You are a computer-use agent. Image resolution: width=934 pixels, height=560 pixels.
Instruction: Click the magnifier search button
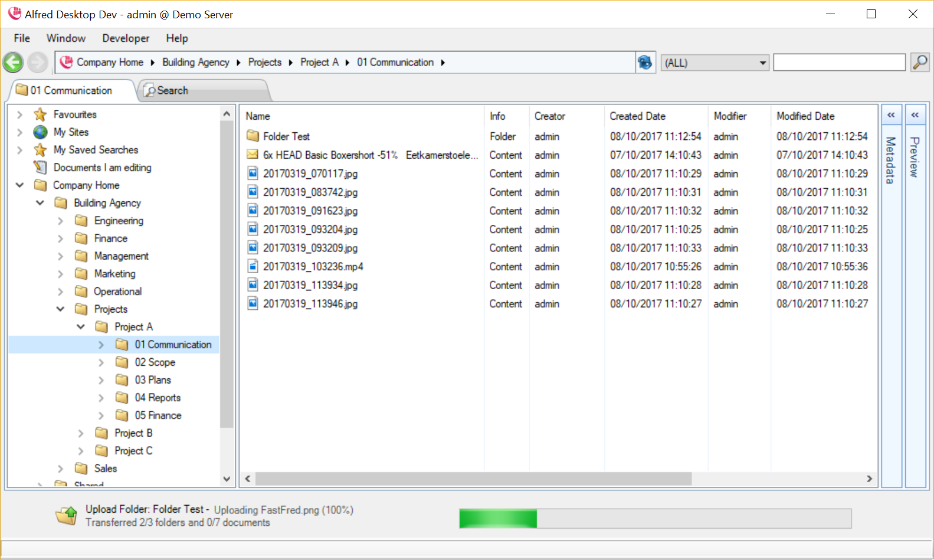[x=919, y=62]
